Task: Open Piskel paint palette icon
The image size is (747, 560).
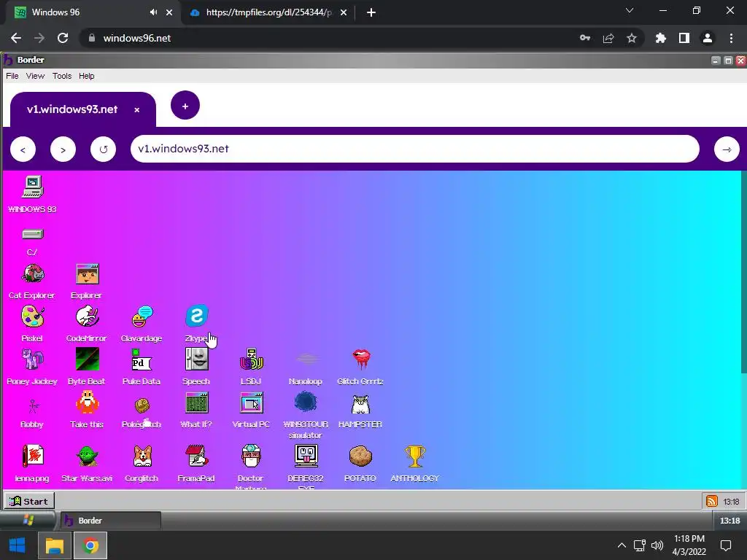Action: pyautogui.click(x=32, y=316)
